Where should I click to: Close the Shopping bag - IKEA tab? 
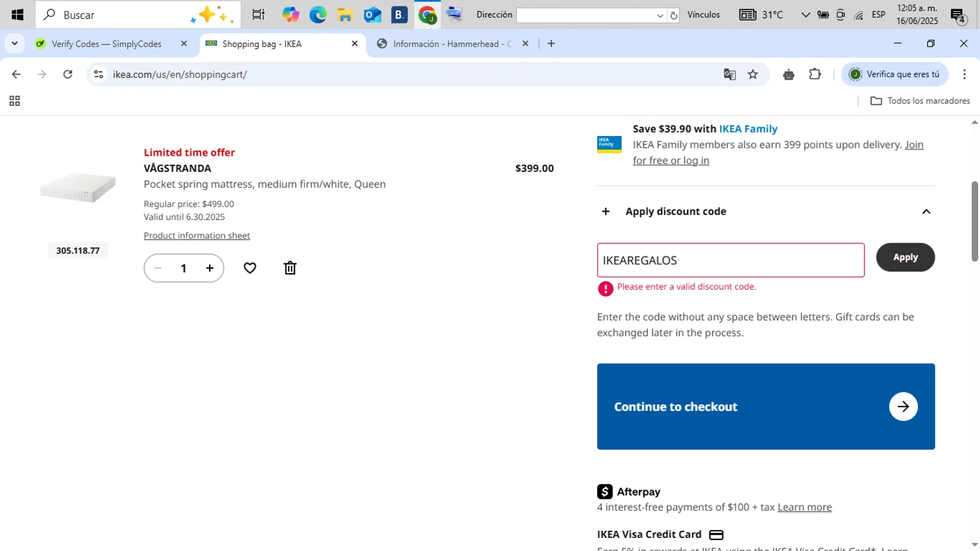[355, 44]
